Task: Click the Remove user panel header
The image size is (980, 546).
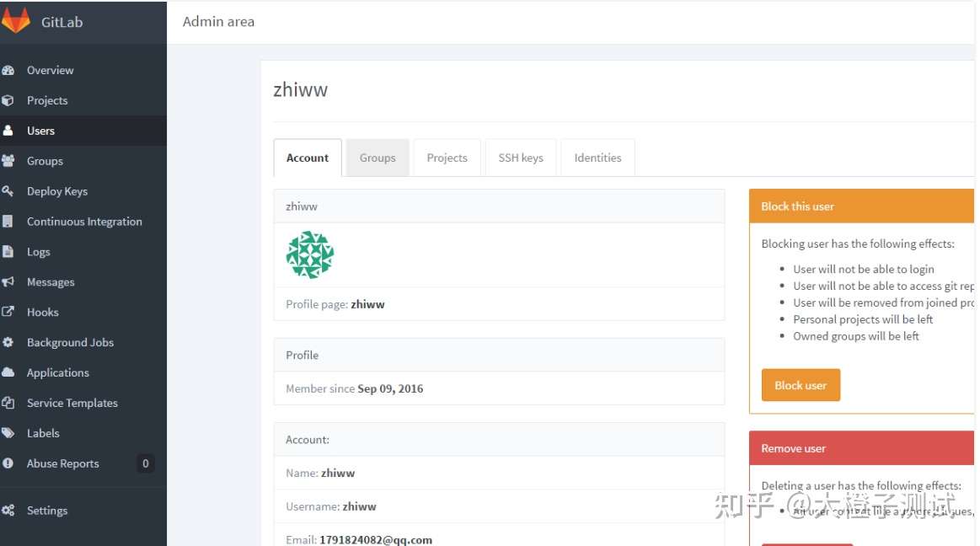Action: (861, 448)
